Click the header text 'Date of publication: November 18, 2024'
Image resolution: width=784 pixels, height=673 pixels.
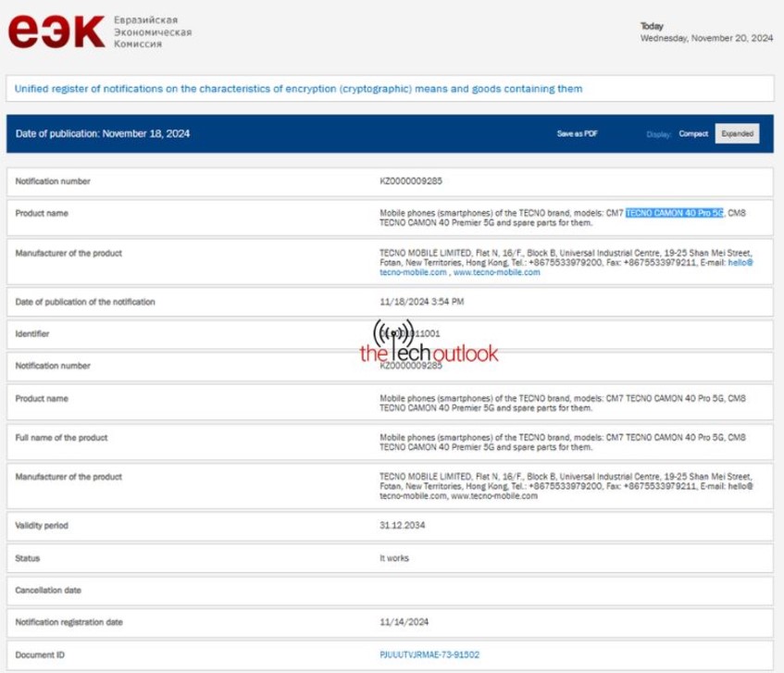[103, 133]
